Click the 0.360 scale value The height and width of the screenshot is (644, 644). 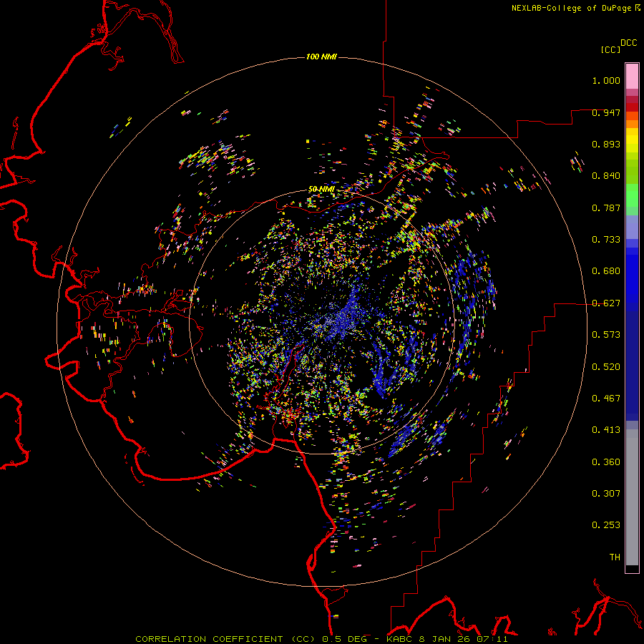click(x=606, y=462)
